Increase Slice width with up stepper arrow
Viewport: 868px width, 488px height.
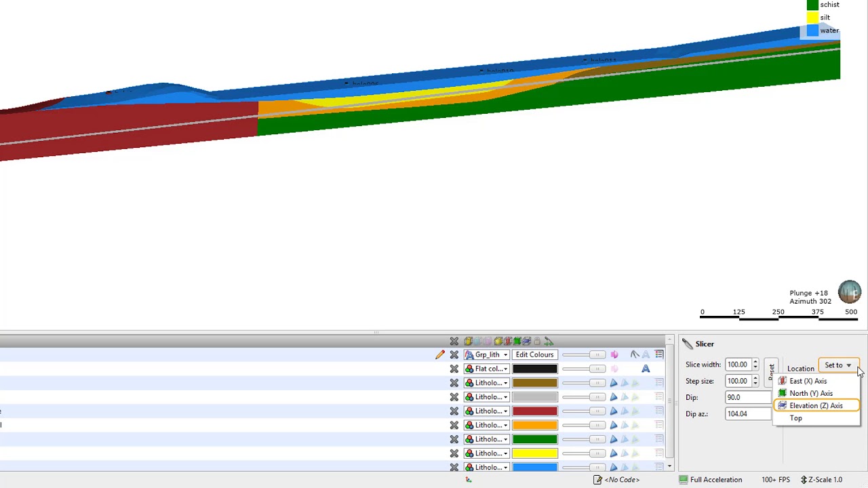[755, 362]
